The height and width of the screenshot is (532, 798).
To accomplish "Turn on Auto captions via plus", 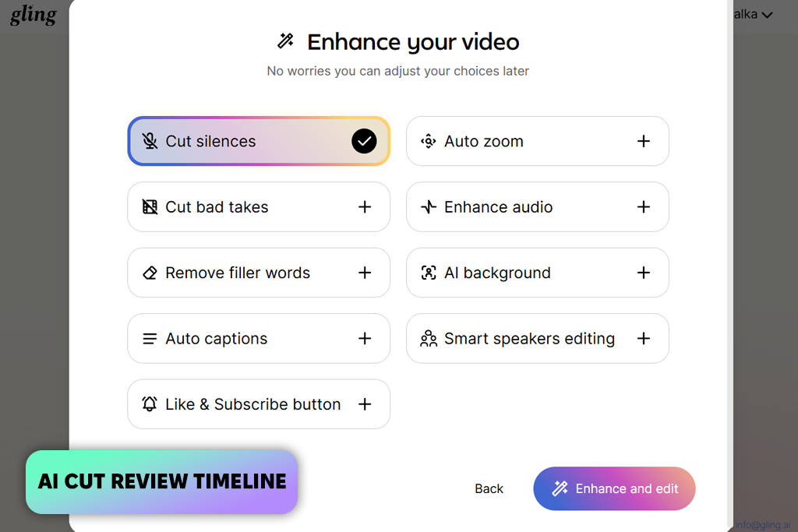I will [x=365, y=339].
